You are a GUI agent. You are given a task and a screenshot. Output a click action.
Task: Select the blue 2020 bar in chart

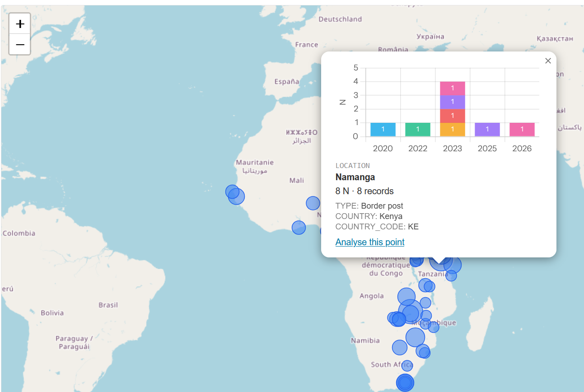coord(383,130)
